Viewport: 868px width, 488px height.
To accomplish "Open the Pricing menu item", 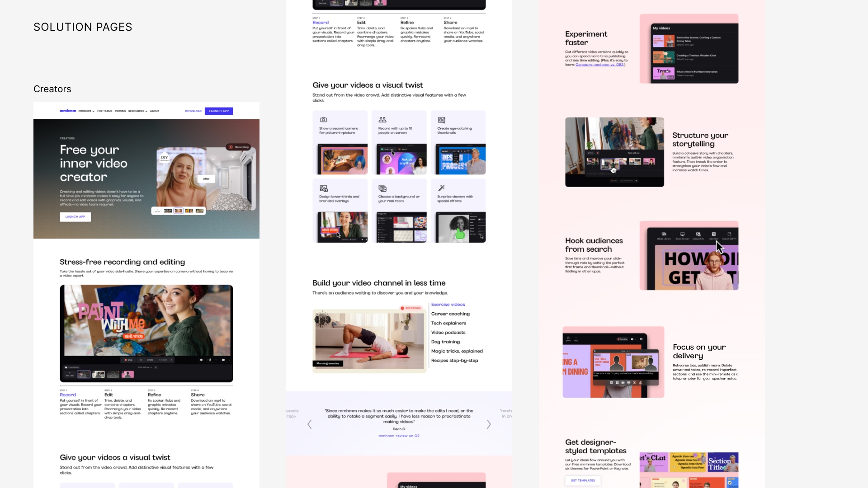I will click(x=120, y=111).
